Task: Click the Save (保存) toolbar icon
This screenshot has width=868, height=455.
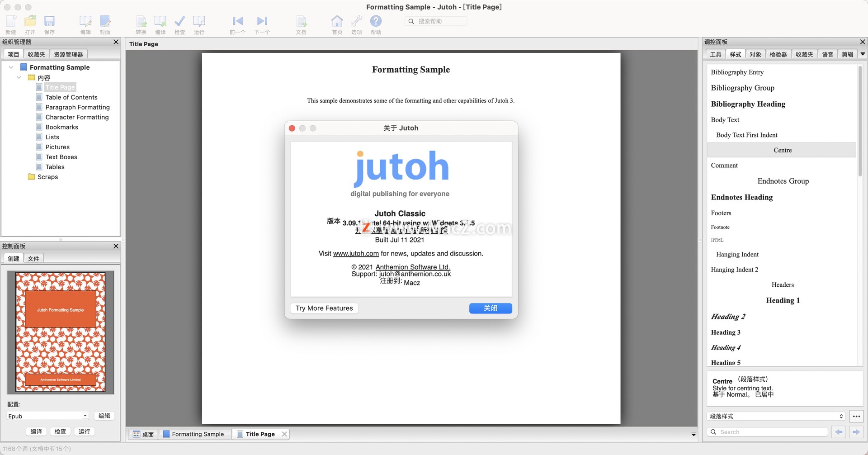Action: [49, 21]
